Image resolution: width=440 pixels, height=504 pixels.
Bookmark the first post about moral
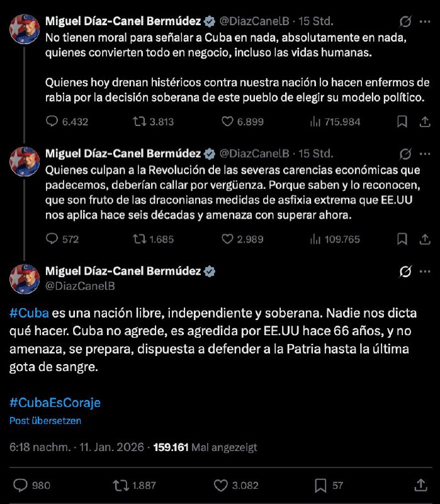[402, 122]
